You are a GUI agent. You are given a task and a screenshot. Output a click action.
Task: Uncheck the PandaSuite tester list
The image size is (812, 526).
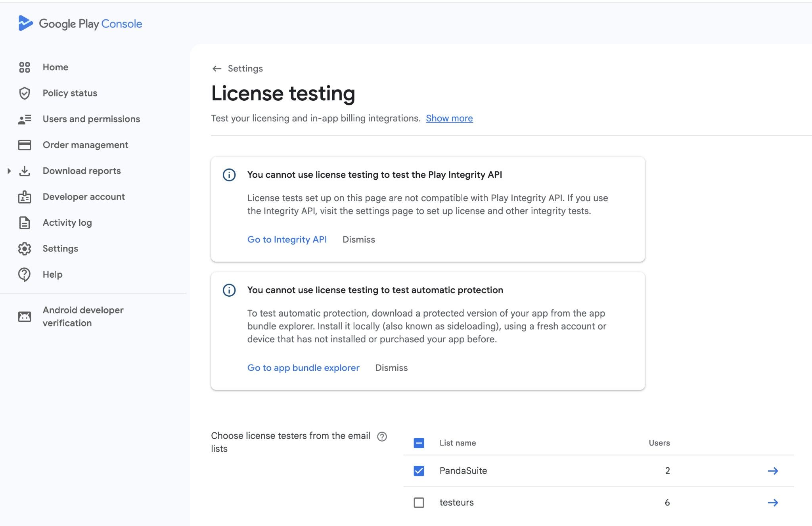[419, 471]
